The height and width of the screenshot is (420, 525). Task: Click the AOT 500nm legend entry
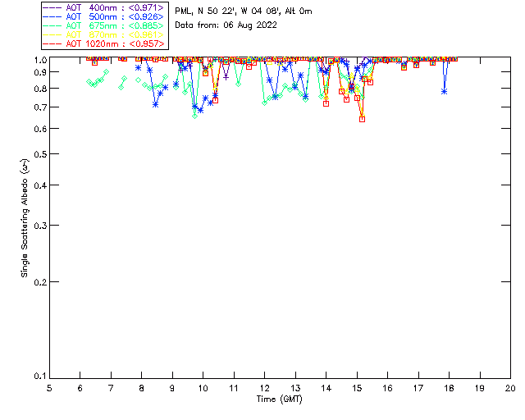[104, 16]
